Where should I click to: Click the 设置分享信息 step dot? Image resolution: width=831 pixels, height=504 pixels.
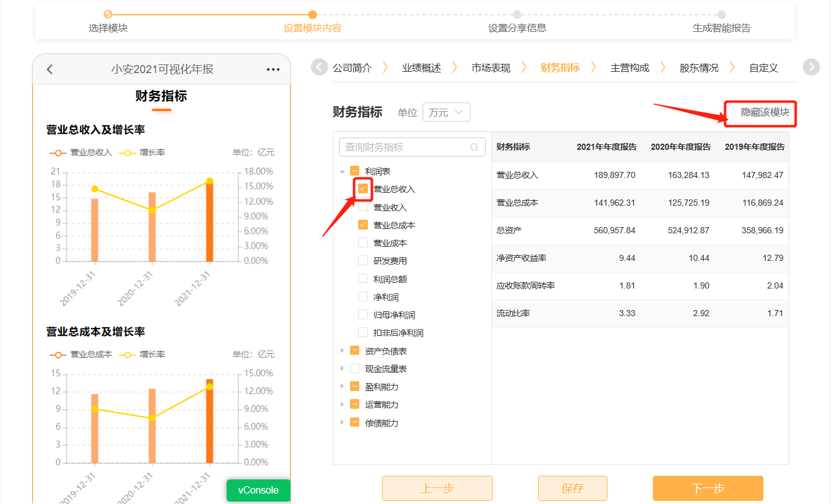(x=517, y=14)
